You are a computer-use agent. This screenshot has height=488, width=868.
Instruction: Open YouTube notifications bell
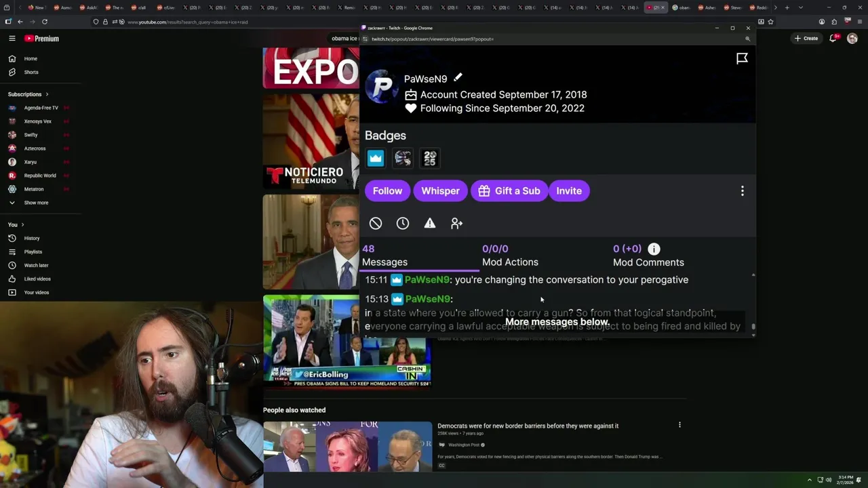[x=833, y=39]
